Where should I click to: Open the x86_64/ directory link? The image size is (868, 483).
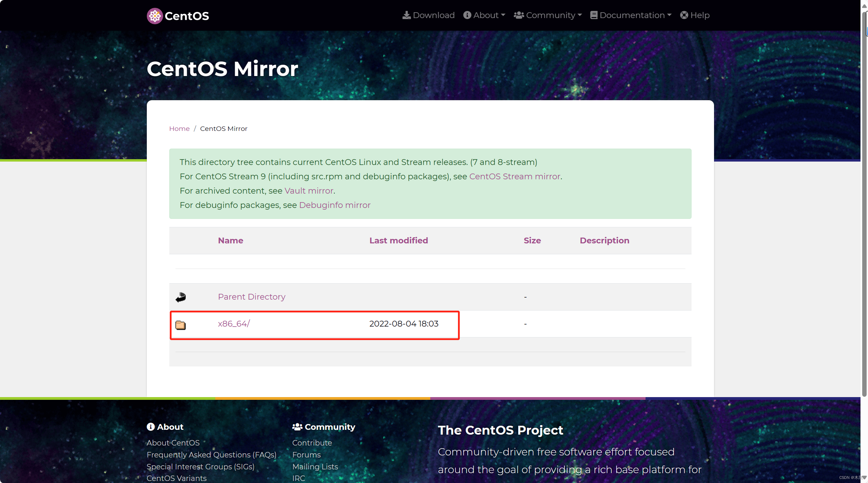pos(234,324)
